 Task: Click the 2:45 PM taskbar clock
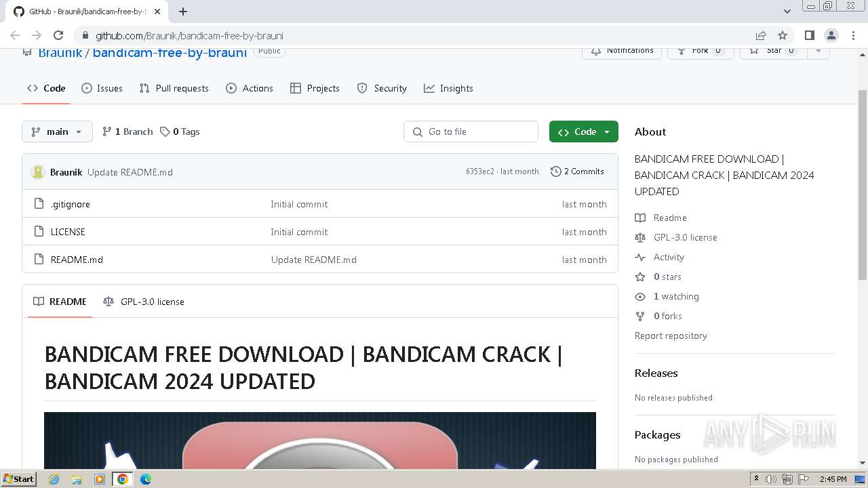833,479
